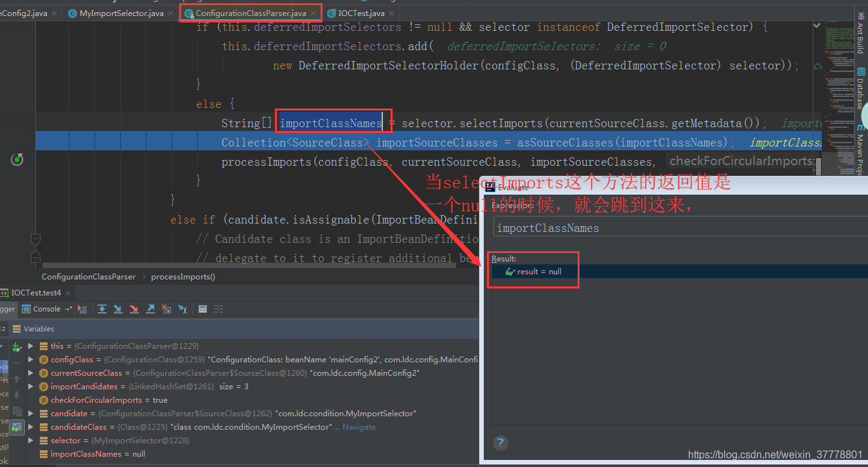
Task: Expand the selector variable node
Action: (30, 441)
